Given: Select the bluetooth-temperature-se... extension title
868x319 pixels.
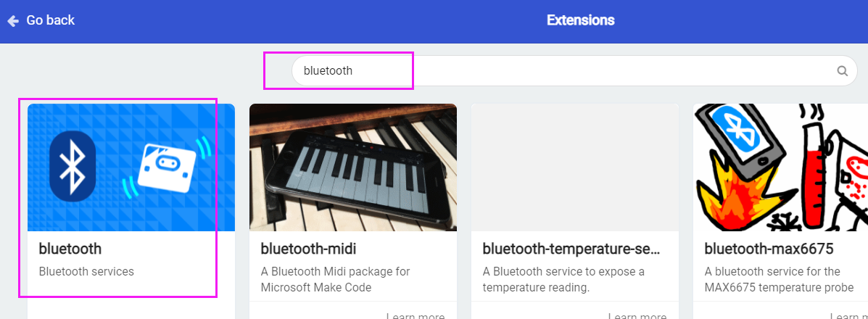Looking at the screenshot, I should coord(571,249).
